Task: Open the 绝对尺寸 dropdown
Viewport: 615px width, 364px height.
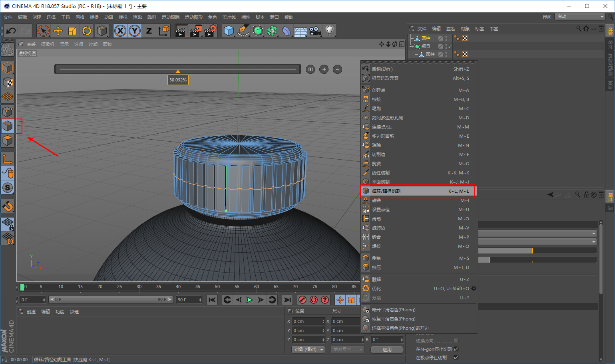Action: pos(347,349)
